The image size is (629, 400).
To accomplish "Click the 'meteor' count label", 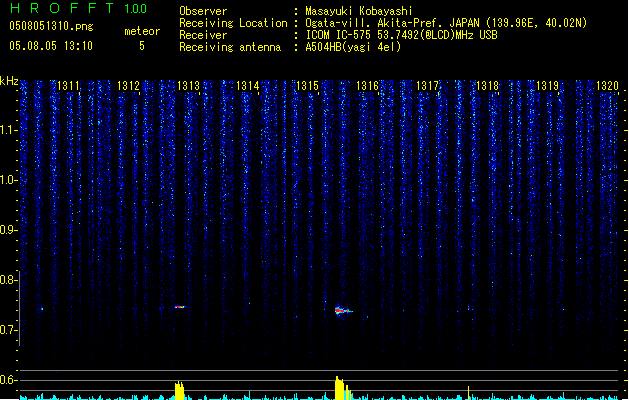I will tap(142, 31).
